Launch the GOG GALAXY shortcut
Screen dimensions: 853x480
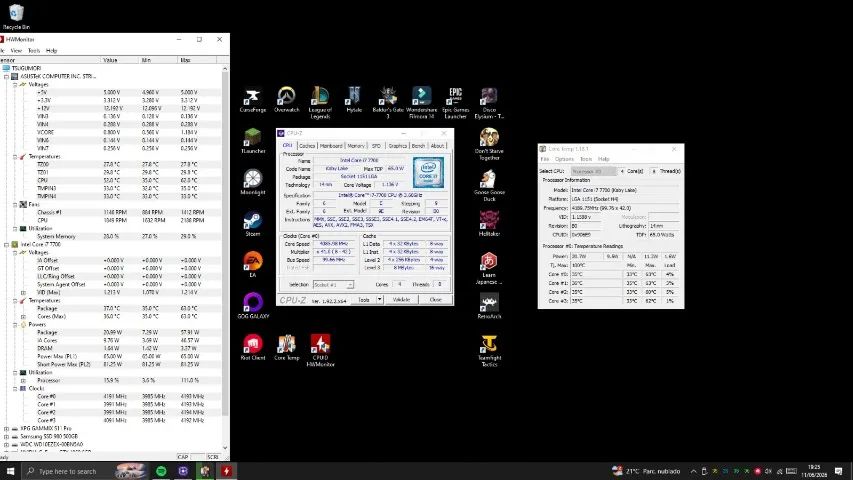(252, 306)
